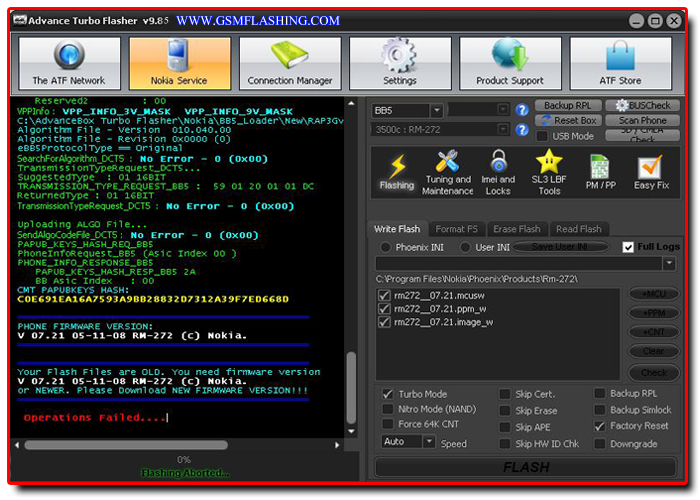Image resolution: width=700 pixels, height=500 pixels.
Task: Click the Check button
Action: (654, 372)
